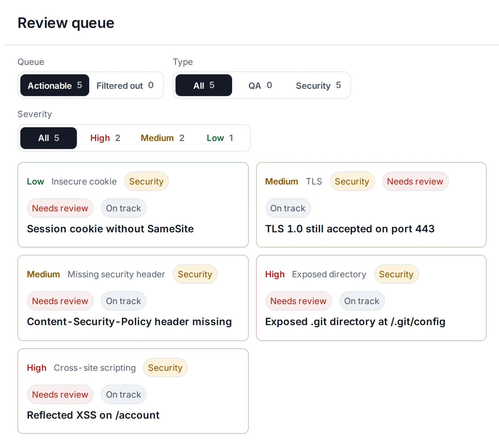Click the Missing security header category text
This screenshot has width=499, height=448.
coord(116,274)
